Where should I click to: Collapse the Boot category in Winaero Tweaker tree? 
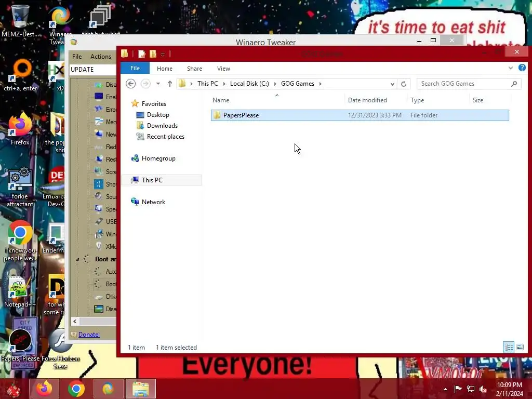pyautogui.click(x=78, y=260)
